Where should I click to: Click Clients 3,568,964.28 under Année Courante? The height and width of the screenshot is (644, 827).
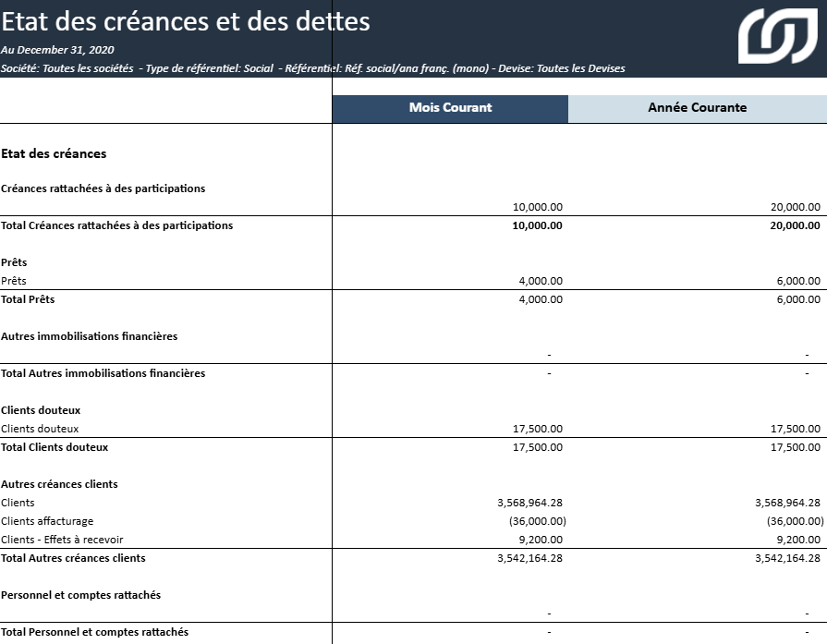787,503
